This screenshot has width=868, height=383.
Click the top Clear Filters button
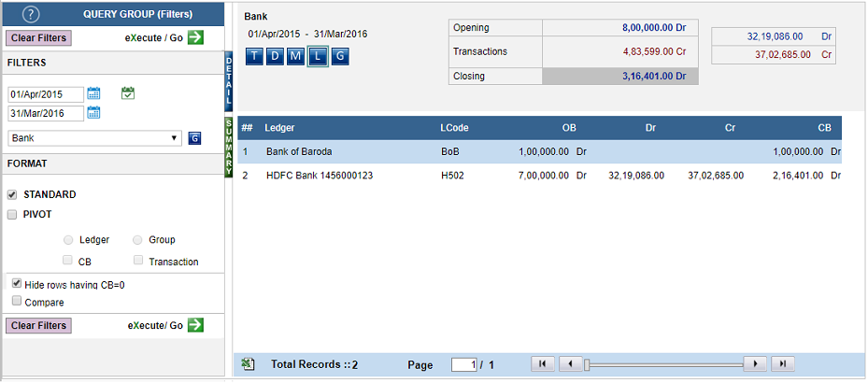(38, 37)
